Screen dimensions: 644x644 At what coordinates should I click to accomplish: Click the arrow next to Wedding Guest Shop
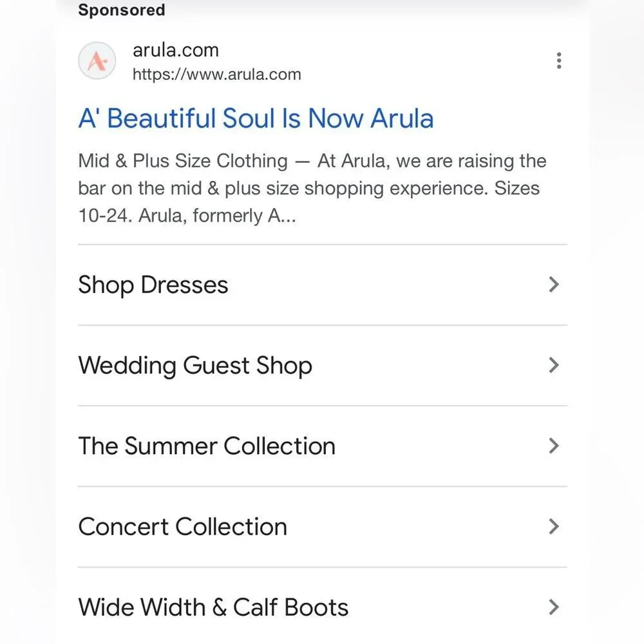(553, 365)
